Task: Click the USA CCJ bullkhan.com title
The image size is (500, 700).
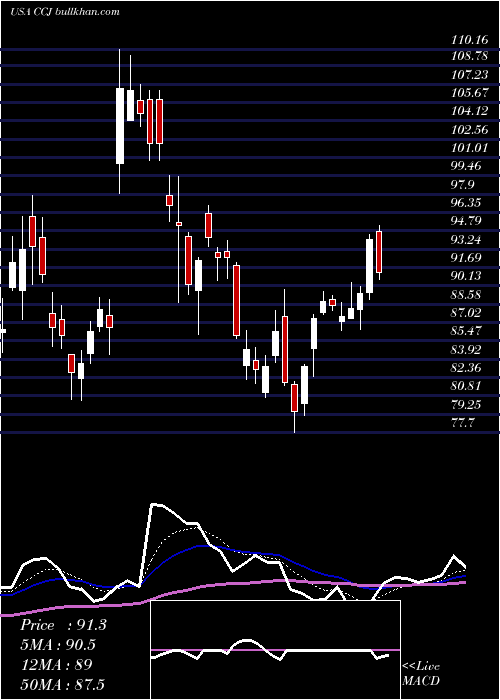Action: (65, 12)
